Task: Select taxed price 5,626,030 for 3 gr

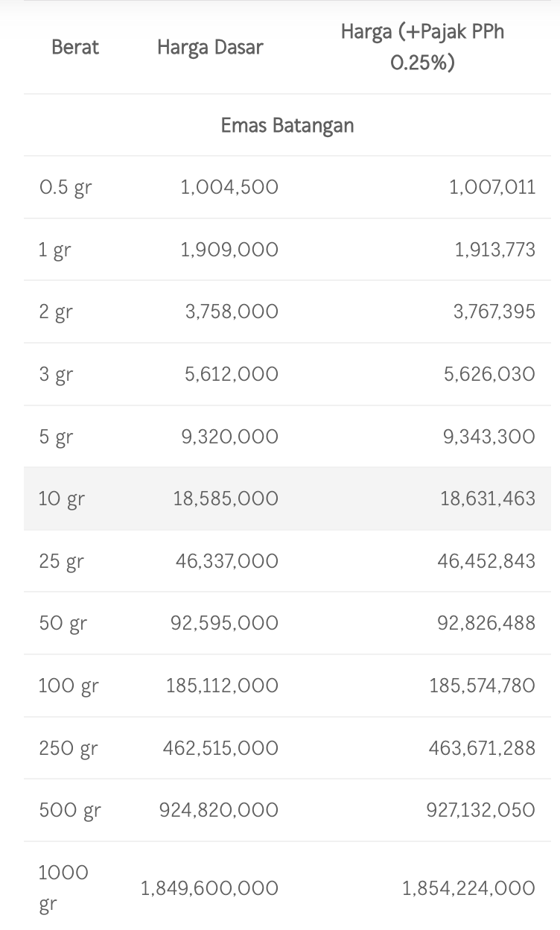Action: (x=489, y=374)
